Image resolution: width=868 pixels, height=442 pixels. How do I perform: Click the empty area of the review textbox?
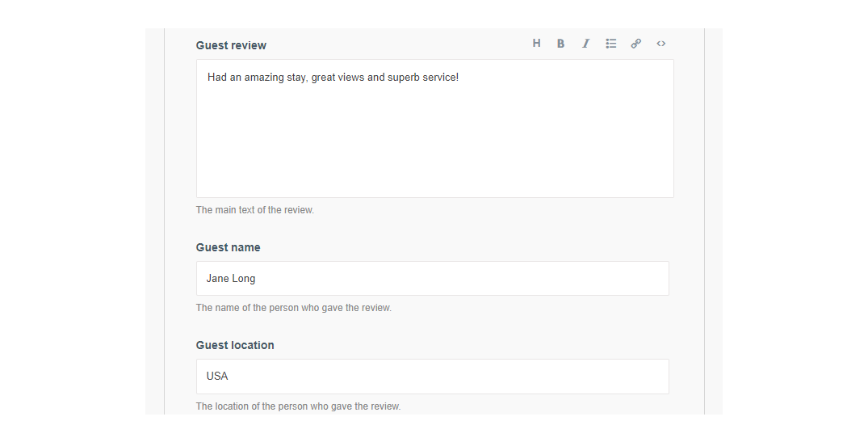(x=434, y=145)
